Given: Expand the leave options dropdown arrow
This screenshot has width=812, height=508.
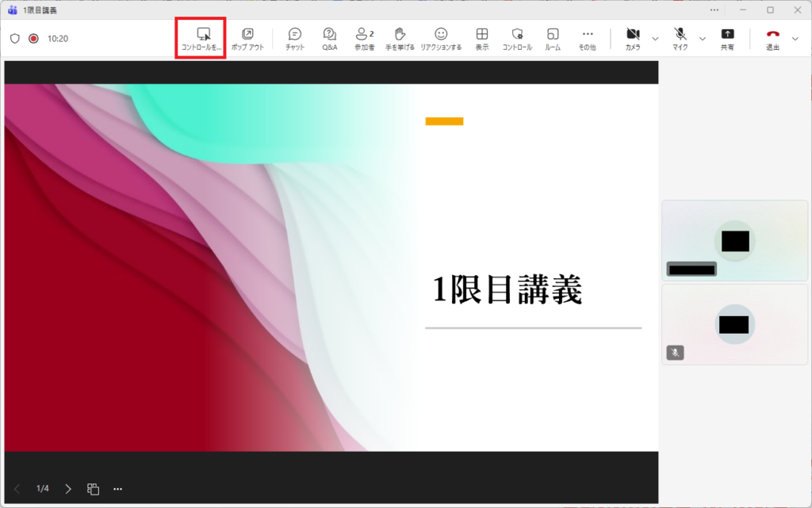Looking at the screenshot, I should tap(795, 38).
